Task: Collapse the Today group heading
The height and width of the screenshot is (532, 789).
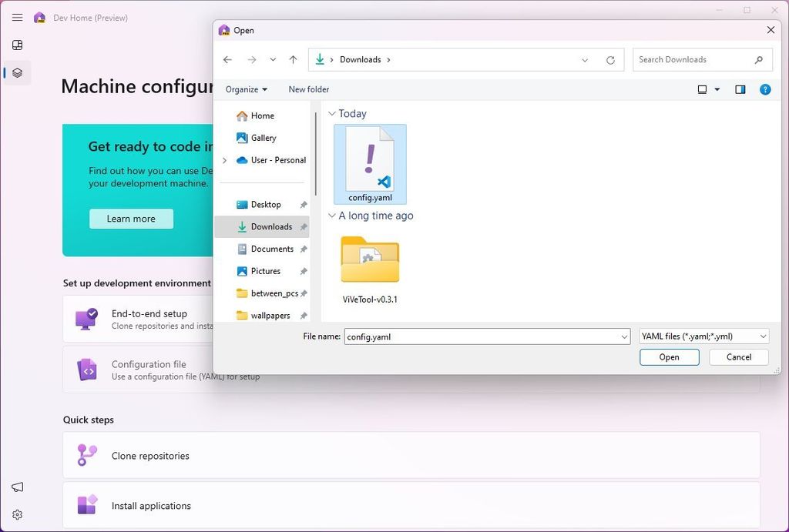Action: pos(332,113)
